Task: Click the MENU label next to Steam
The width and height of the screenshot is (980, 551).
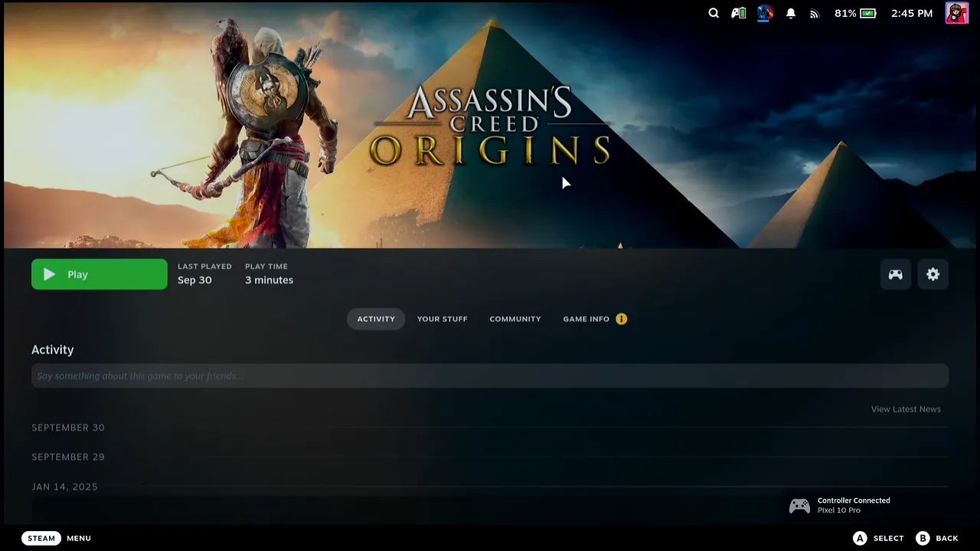Action: (79, 538)
